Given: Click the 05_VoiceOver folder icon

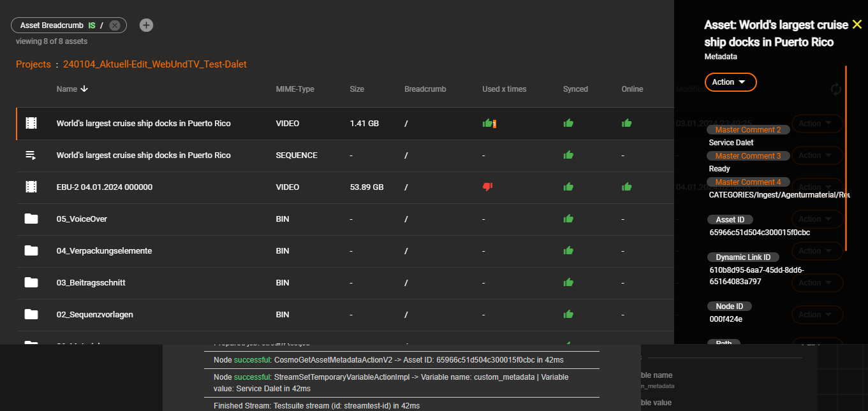Looking at the screenshot, I should tap(31, 219).
